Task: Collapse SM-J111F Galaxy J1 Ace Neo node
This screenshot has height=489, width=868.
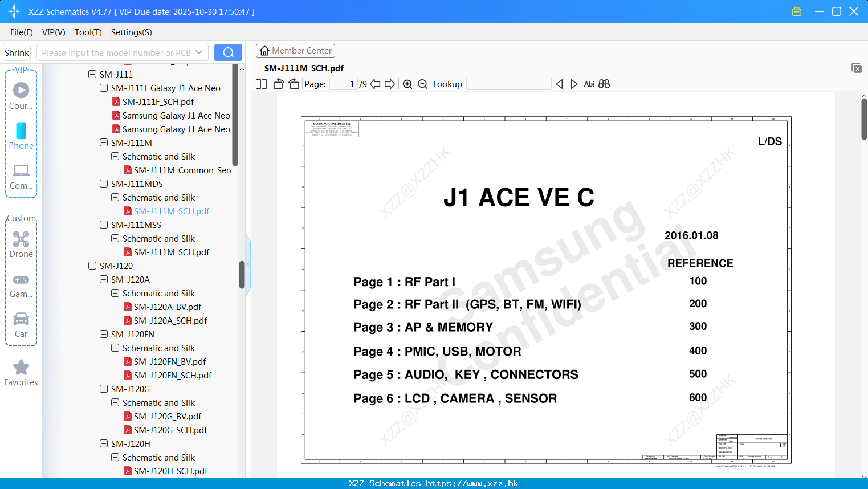Action: pyautogui.click(x=104, y=88)
